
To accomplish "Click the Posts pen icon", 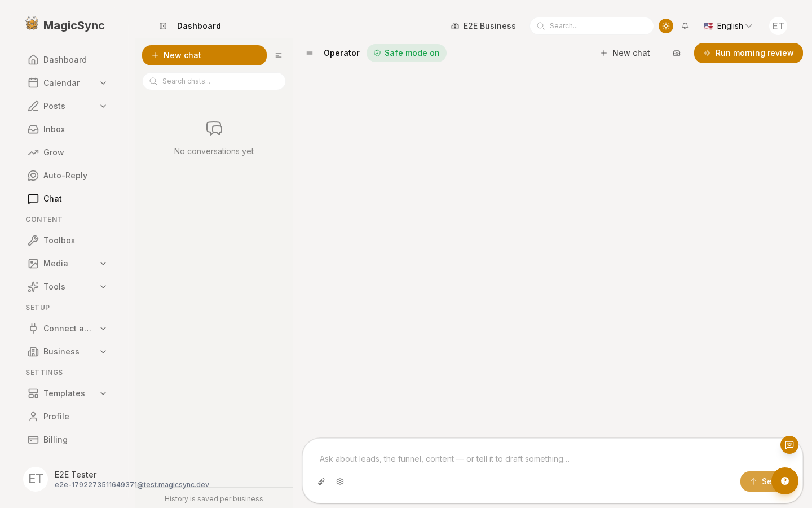I will [33, 106].
